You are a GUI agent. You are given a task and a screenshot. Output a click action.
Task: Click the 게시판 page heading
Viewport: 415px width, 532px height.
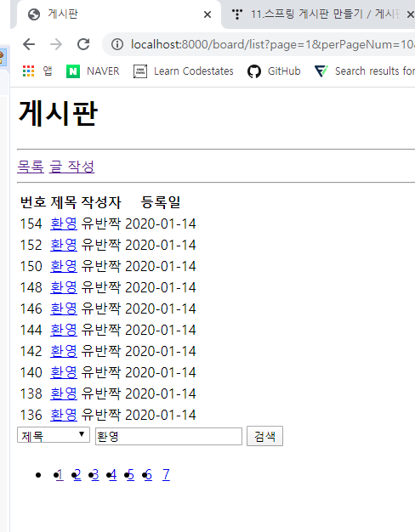click(58, 113)
